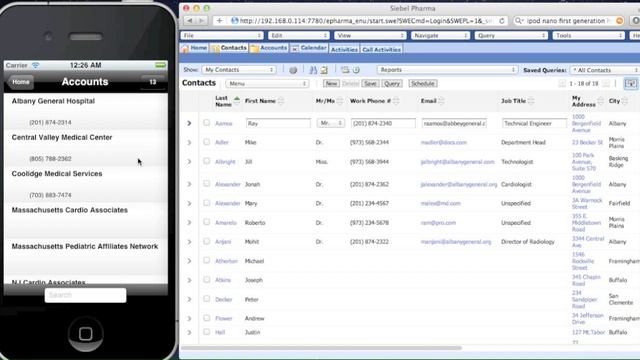Switch to the Call Activities tab

coord(382,49)
